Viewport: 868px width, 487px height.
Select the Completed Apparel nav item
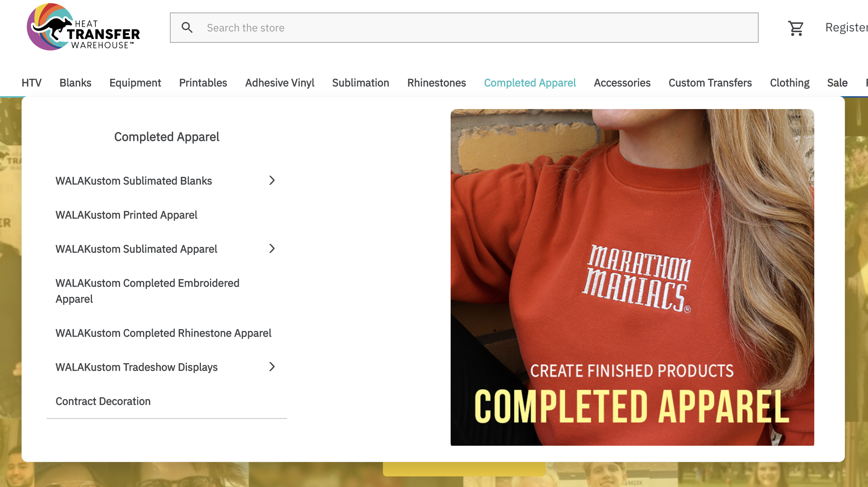[530, 83]
